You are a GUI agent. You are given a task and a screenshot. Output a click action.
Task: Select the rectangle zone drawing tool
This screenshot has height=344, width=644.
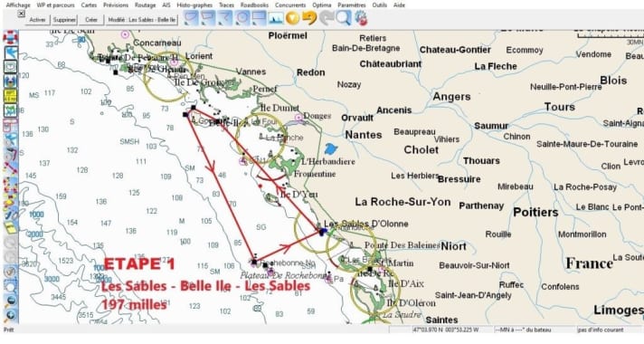[x=259, y=18]
